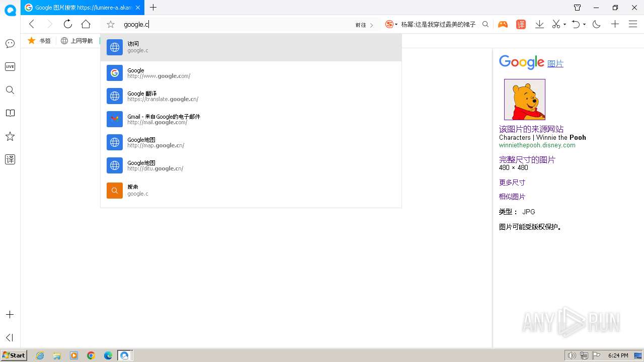Screen dimensions: 644x362
Task: Open Chrome from taskbar
Action: (x=91, y=355)
